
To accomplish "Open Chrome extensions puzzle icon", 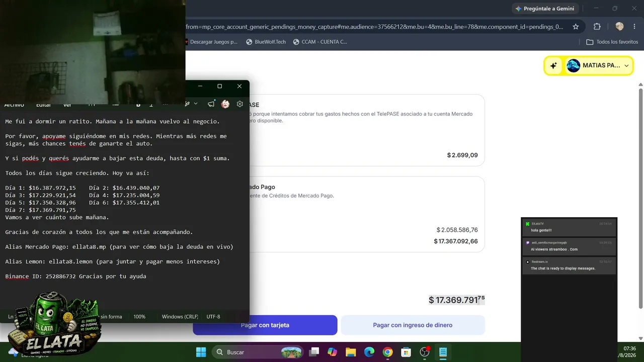I will pyautogui.click(x=597, y=27).
